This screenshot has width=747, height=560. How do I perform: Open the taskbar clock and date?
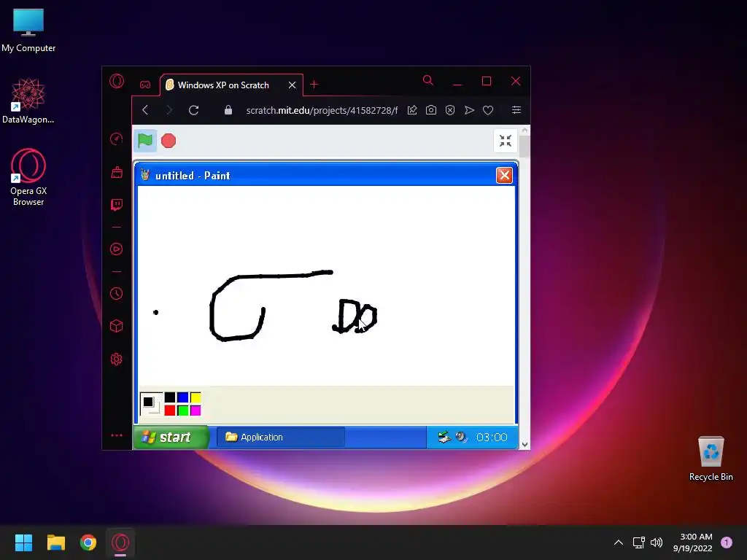coord(693,542)
